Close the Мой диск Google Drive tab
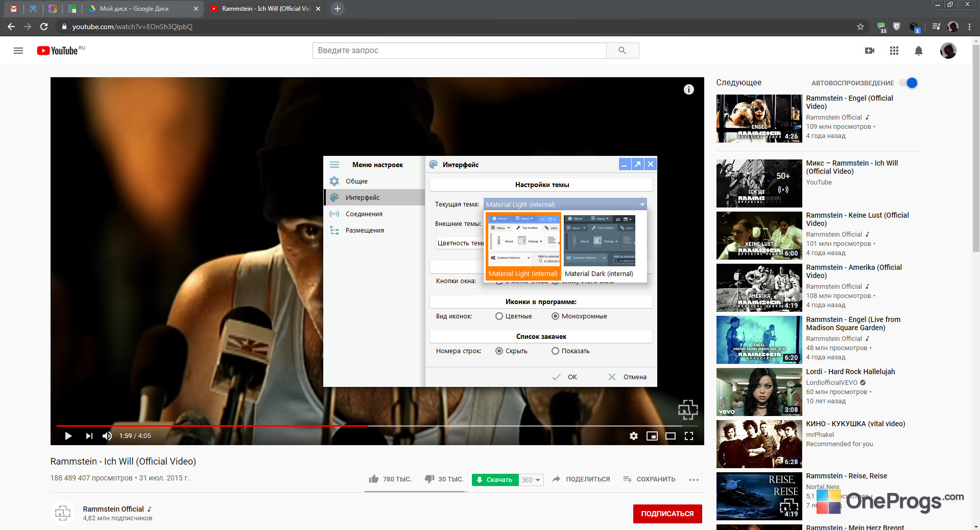The image size is (980, 530). (196, 9)
